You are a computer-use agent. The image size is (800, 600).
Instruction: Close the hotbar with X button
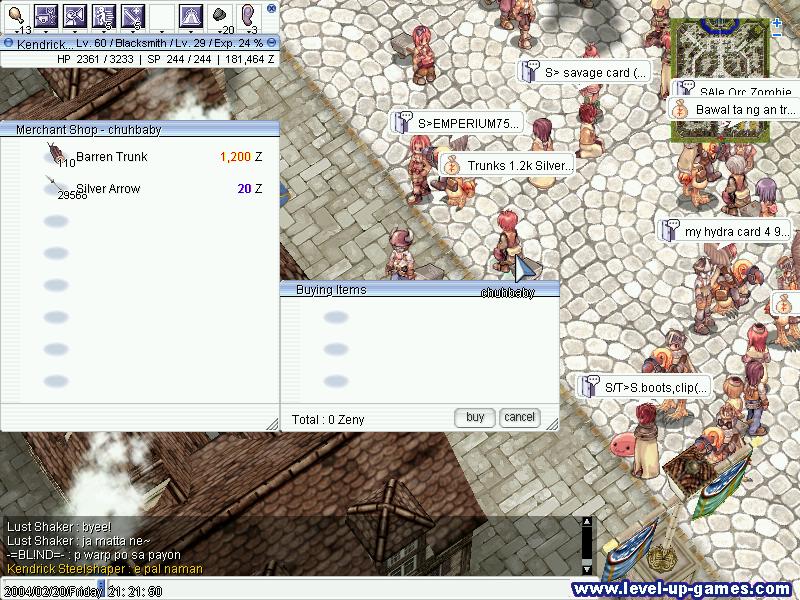pyautogui.click(x=271, y=8)
